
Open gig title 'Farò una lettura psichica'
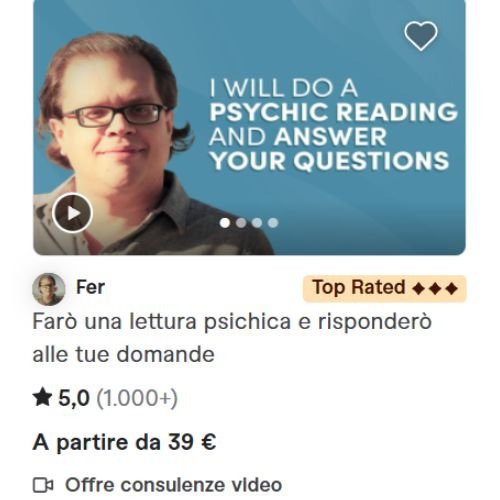pos(232,338)
